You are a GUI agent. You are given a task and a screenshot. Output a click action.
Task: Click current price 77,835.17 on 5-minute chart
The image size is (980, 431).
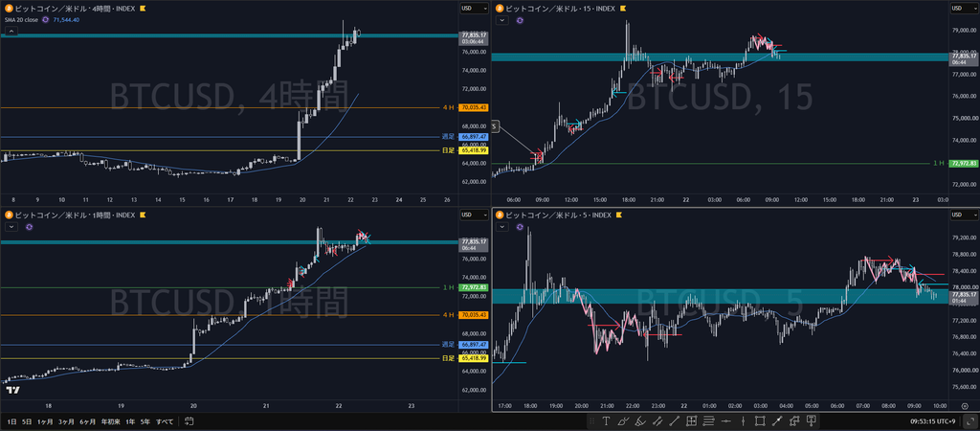pyautogui.click(x=963, y=294)
